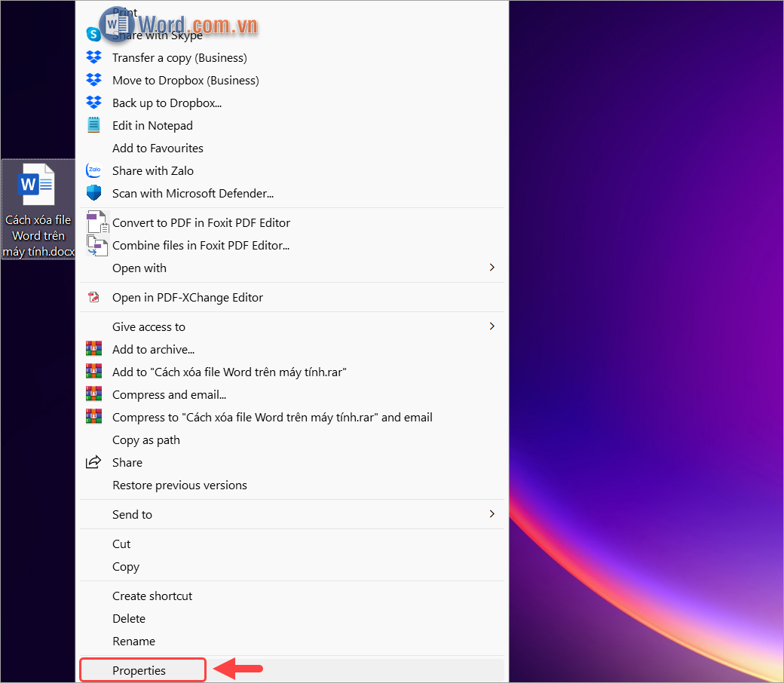Open Properties of the file
Screen dimensions: 784x683
click(292, 670)
